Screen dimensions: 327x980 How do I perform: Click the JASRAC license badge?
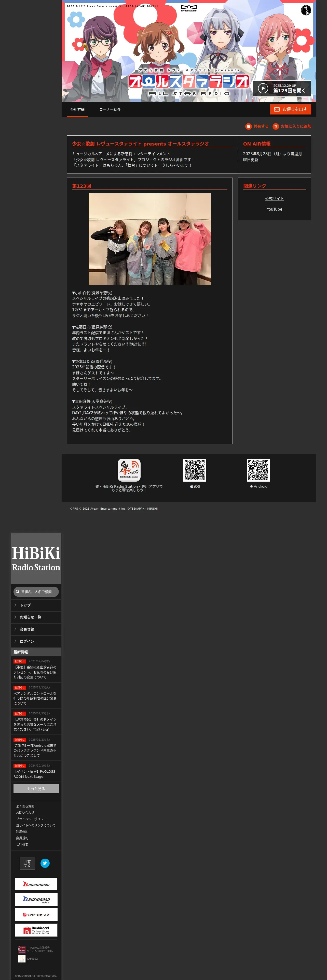pyautogui.click(x=22, y=949)
